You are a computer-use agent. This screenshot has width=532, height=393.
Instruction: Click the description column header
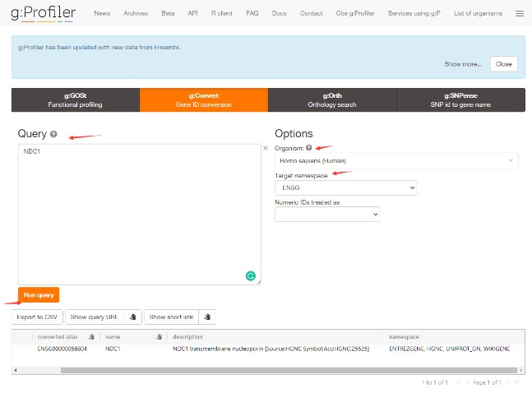[187, 336]
